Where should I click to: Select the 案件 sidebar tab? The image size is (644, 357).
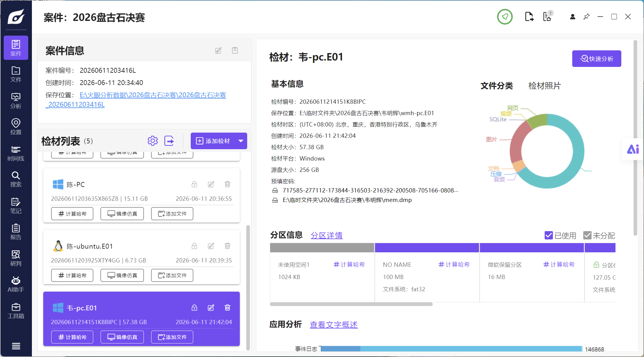pos(16,48)
